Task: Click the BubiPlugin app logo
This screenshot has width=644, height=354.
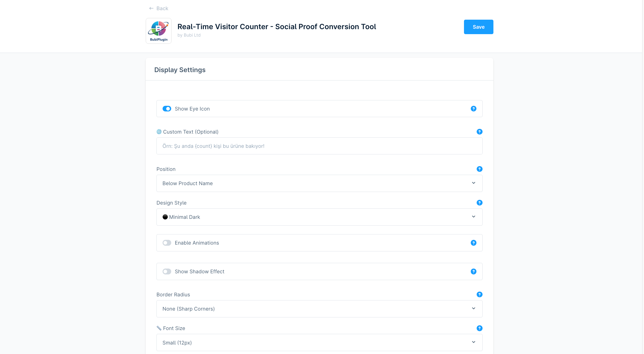Action: (x=159, y=31)
